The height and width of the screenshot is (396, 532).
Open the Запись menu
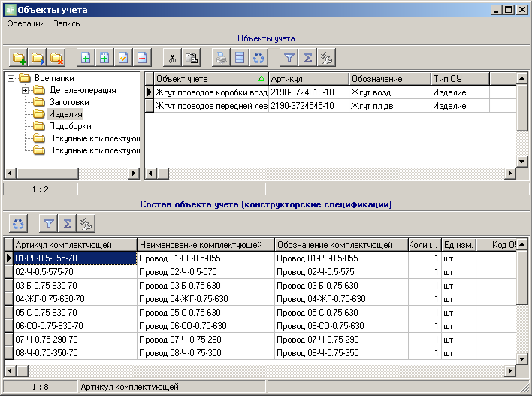click(67, 23)
